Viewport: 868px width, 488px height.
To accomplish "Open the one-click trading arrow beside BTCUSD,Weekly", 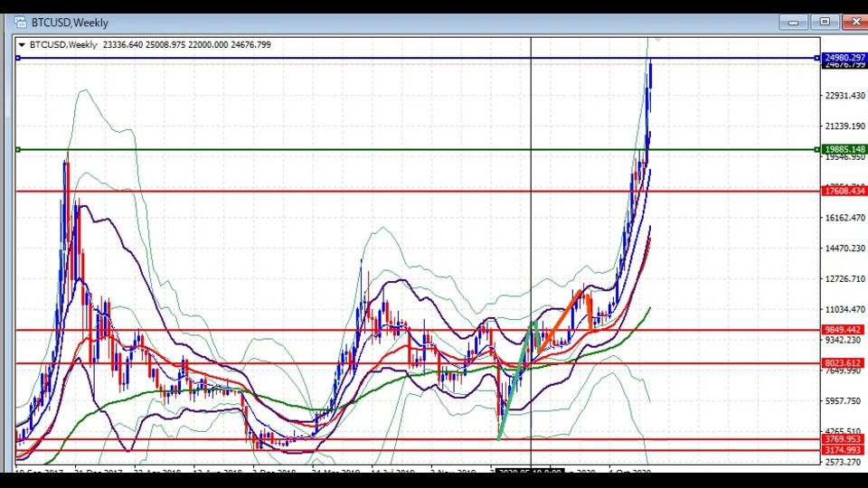I will click(x=22, y=43).
